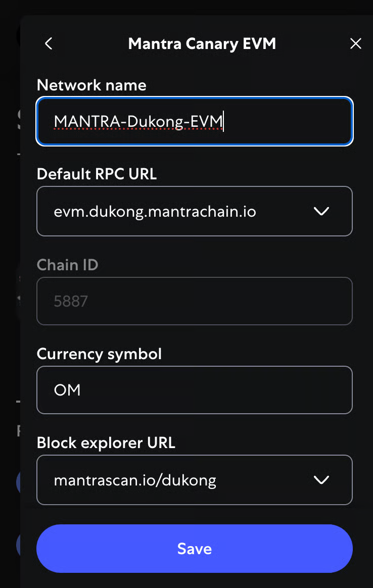This screenshot has height=588, width=373.
Task: Select the Network name input field
Action: pos(195,121)
